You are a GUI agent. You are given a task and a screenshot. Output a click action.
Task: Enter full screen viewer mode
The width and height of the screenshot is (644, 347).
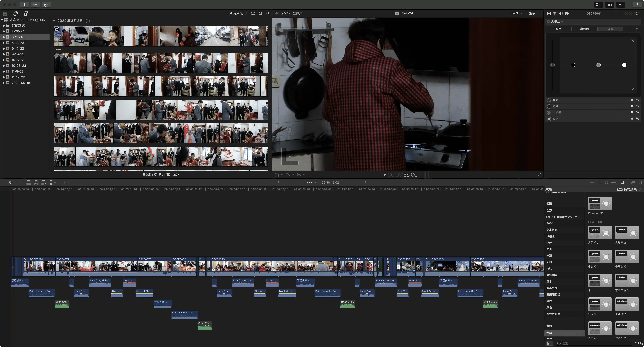[539, 175]
